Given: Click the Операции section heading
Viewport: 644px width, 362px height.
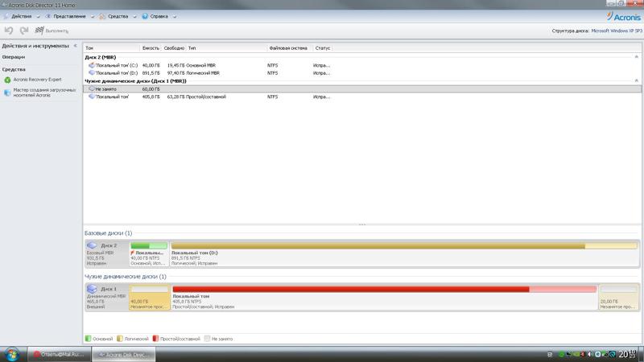Looking at the screenshot, I should click(x=14, y=57).
